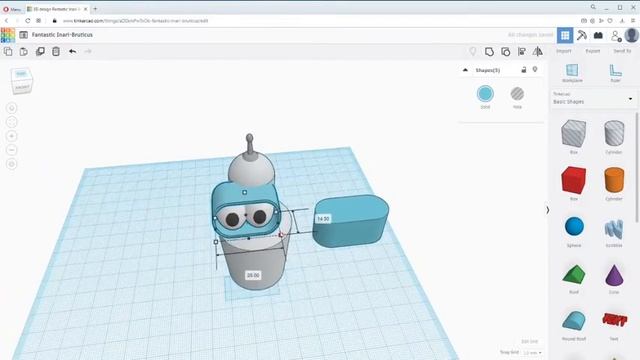
Task: Click the Paste icon in the edit toolbar
Action: click(24, 51)
